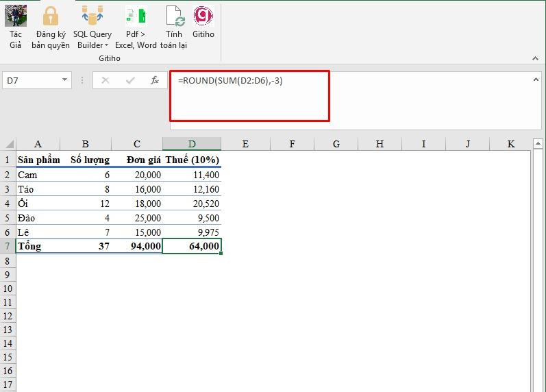
Task: Click cell 'Thuế (10%)' header
Action: click(x=192, y=160)
